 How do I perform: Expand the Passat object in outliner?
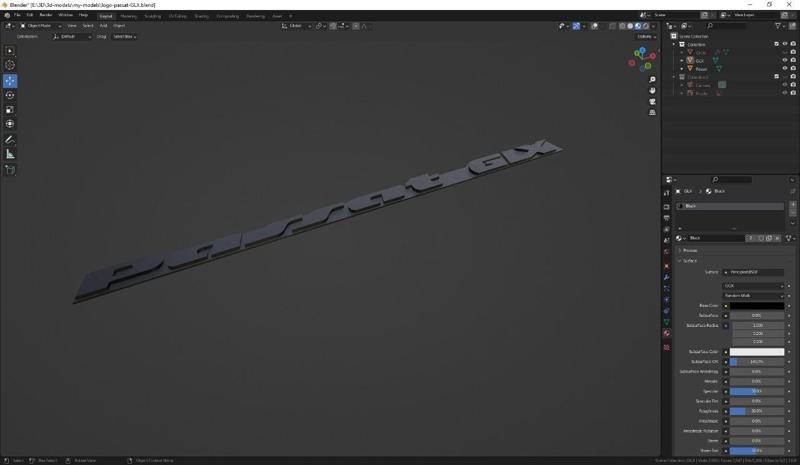(x=682, y=68)
